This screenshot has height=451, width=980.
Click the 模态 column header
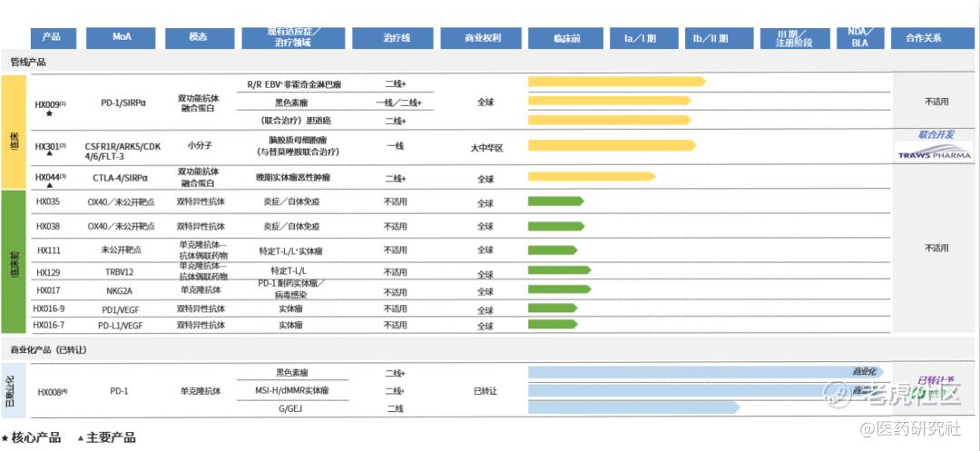[x=200, y=38]
